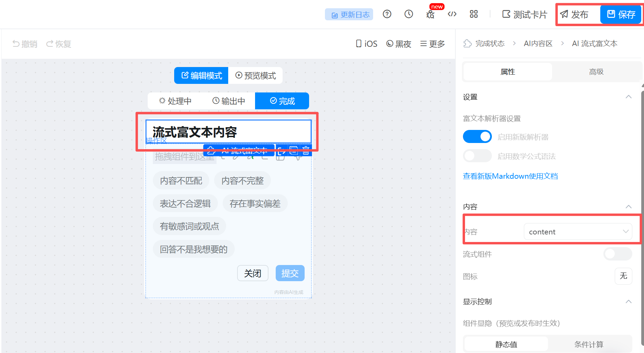644x353 pixels.
Task: Open the content field dropdown
Action: [578, 232]
